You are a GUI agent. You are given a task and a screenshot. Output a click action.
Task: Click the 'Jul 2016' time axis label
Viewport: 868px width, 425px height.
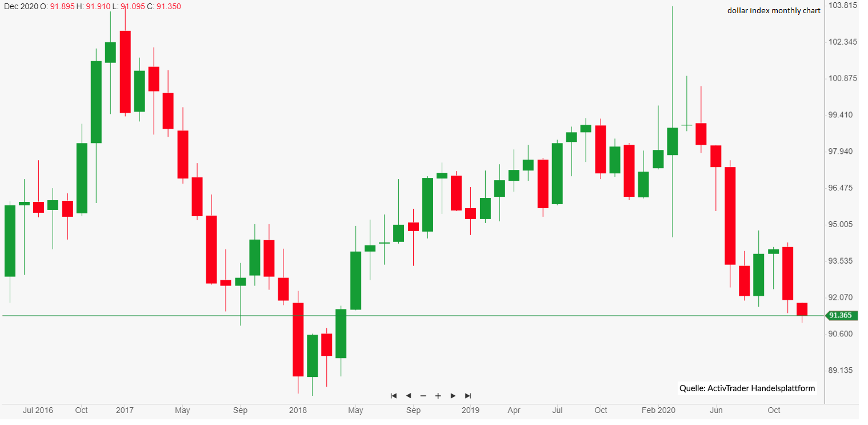tap(38, 410)
